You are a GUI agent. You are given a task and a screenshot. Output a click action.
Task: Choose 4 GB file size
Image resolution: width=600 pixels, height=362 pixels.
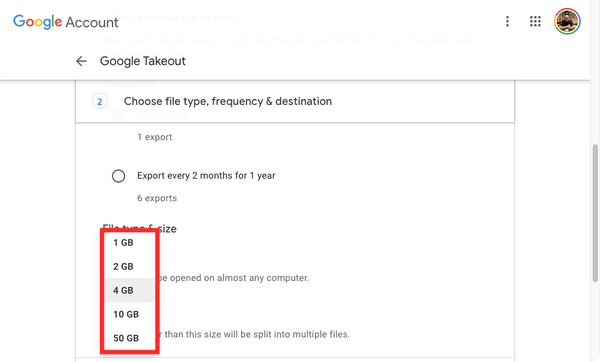click(x=129, y=290)
